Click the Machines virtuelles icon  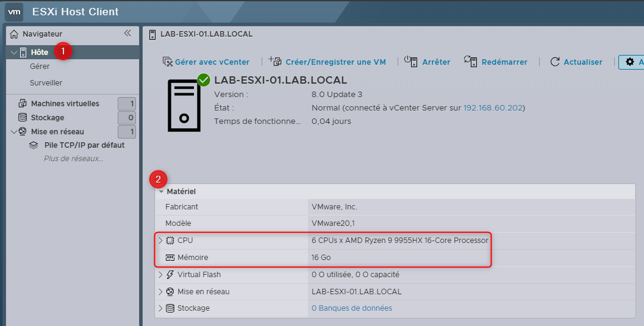pos(23,103)
